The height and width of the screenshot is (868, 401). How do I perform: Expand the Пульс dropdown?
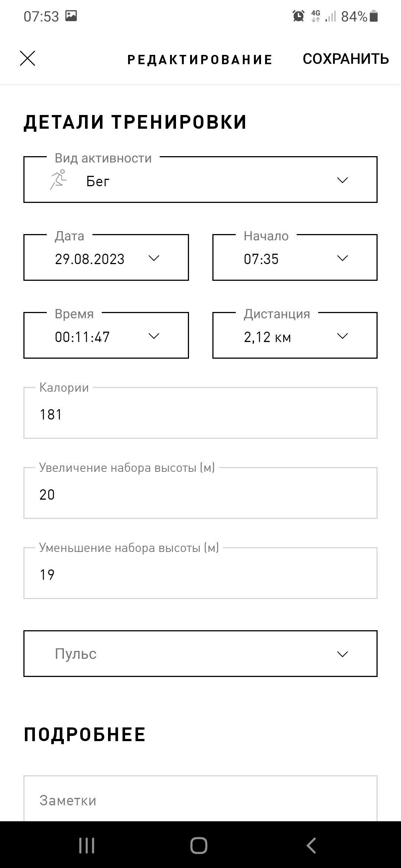tap(200, 654)
